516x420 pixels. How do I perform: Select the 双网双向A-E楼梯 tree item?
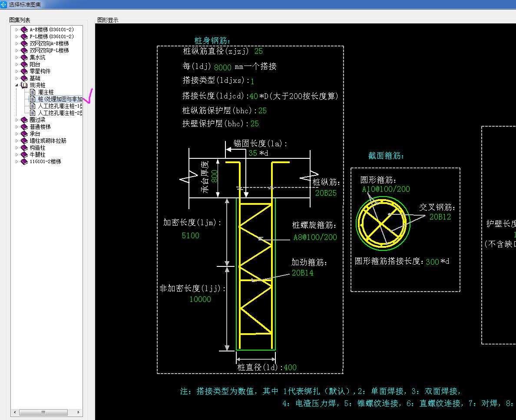(50, 43)
